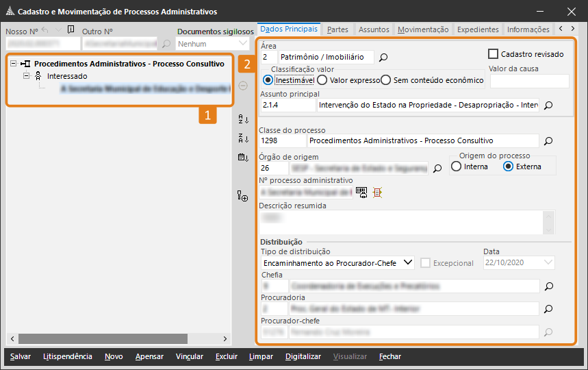Image resolution: width=588 pixels, height=370 pixels.
Task: Search Classe do processo with magnifier icon
Action: 548,141
